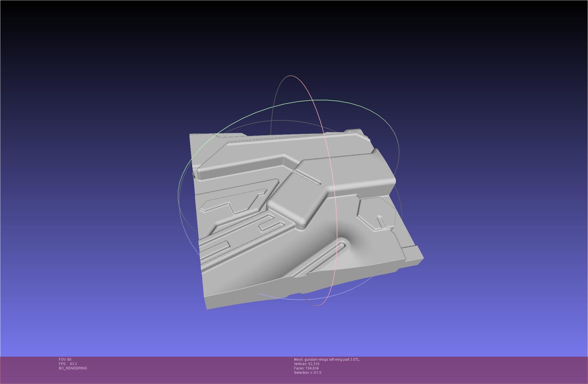This screenshot has width=588, height=384.
Task: Click the Selection: v: 0 f: 0 entry
Action: coord(308,373)
